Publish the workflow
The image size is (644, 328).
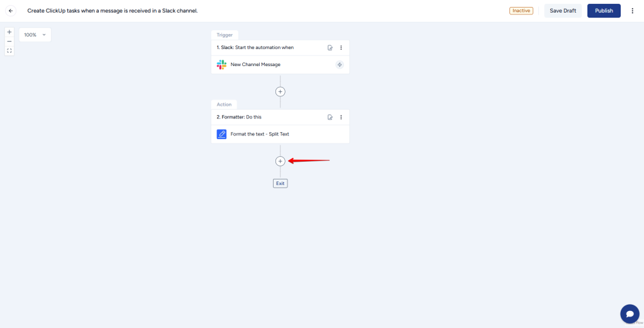tap(604, 11)
